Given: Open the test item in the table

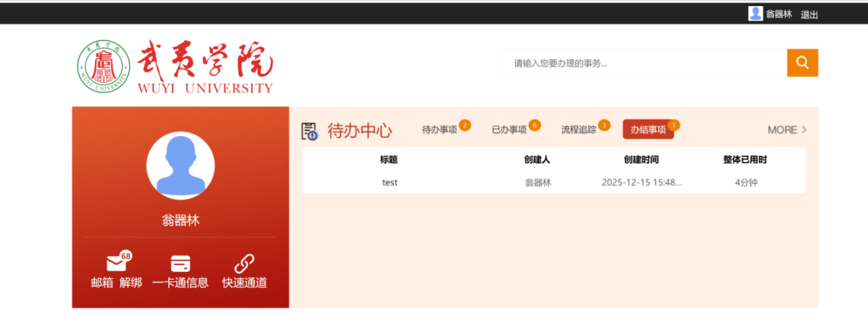Looking at the screenshot, I should click(x=389, y=183).
